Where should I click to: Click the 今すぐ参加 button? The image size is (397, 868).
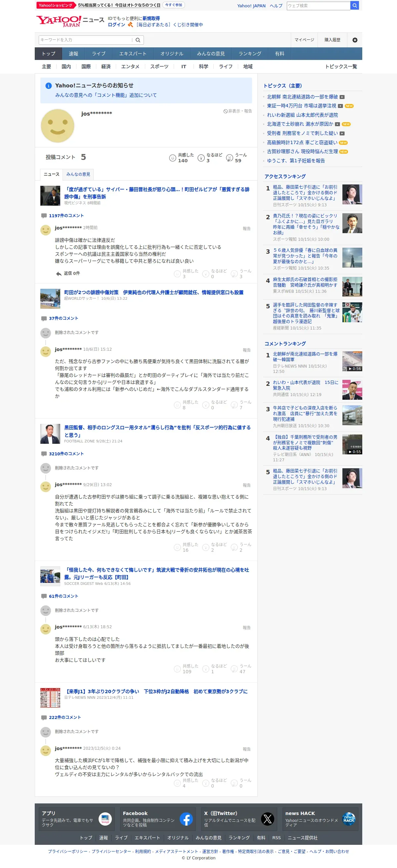[174, 5]
